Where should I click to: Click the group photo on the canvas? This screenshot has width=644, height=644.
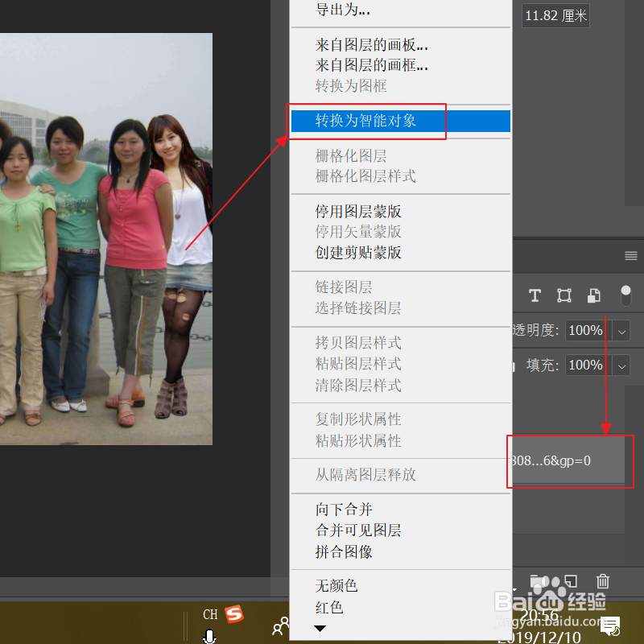point(106,238)
